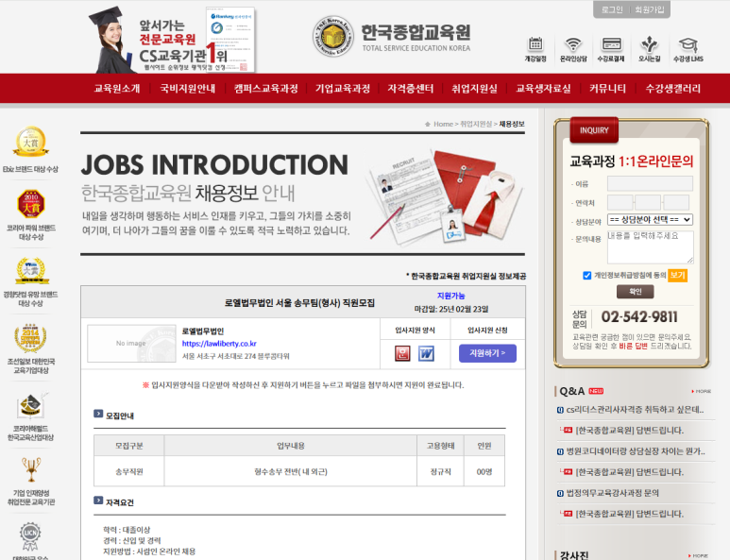Screen dimensions: 730x560
Task: Open the 상담분야 선택 dropdown
Action: pyautogui.click(x=650, y=219)
